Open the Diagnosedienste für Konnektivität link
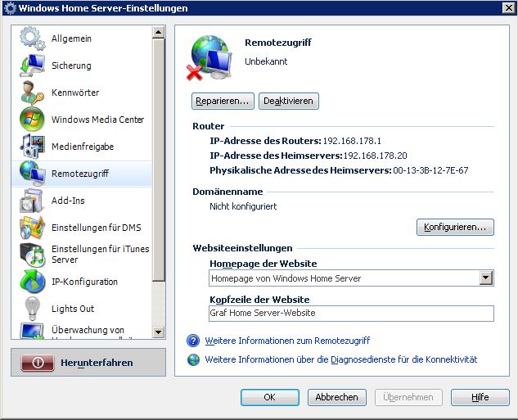This screenshot has height=420, width=518. [x=340, y=359]
